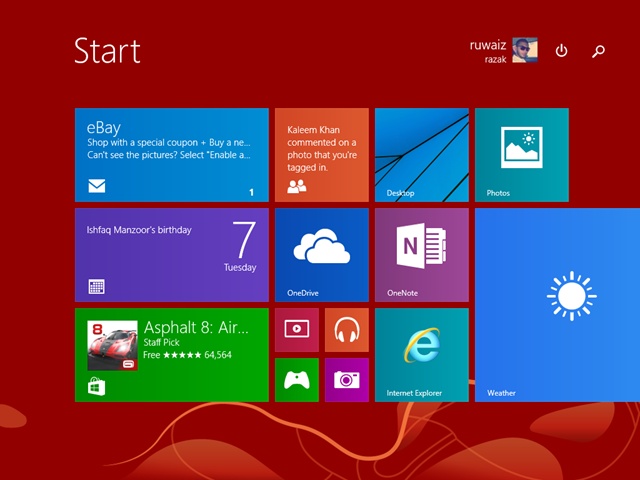This screenshot has width=640, height=480.
Task: Open search with the magnifier icon
Action: pos(598,51)
